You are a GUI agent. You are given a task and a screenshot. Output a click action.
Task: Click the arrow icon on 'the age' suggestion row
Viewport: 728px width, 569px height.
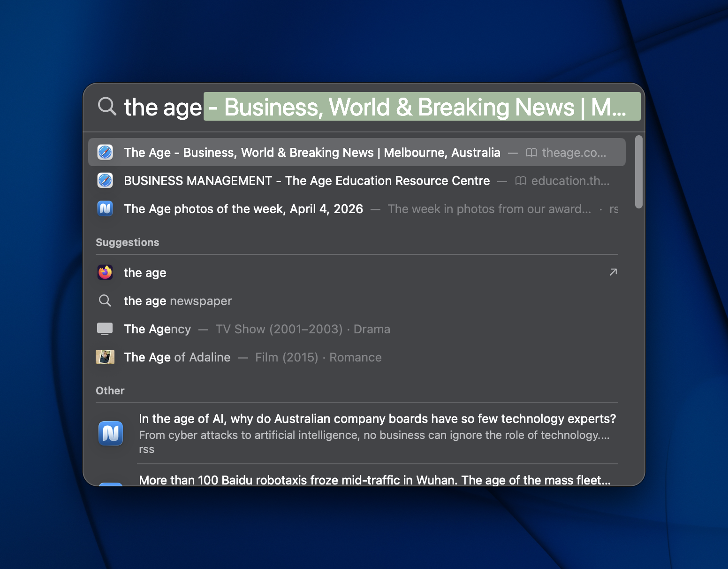613,272
